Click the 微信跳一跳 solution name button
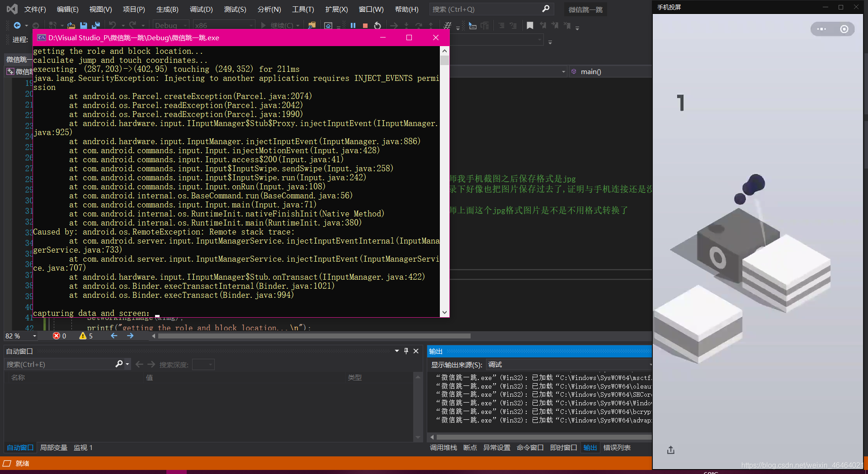Image resolution: width=868 pixels, height=474 pixels. pyautogui.click(x=585, y=9)
